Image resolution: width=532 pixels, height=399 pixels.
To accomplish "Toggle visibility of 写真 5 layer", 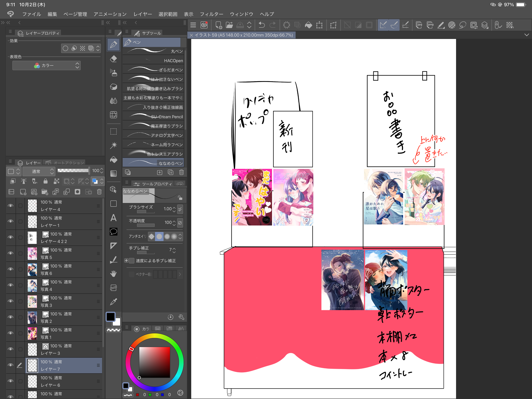I will click(10, 253).
